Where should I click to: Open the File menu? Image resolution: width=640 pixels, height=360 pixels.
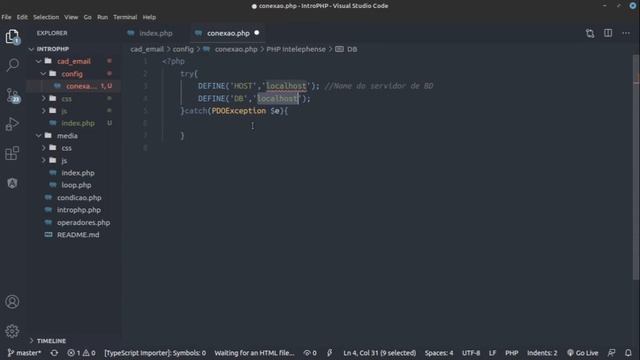6,17
